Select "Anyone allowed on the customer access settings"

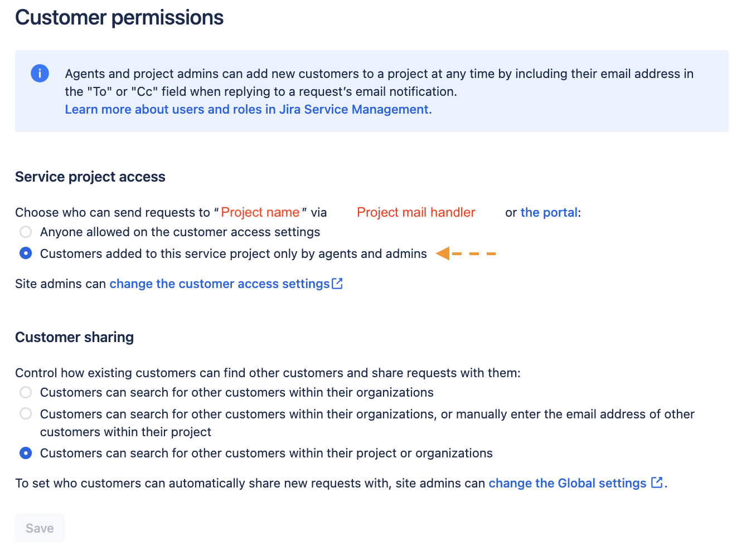pos(26,232)
